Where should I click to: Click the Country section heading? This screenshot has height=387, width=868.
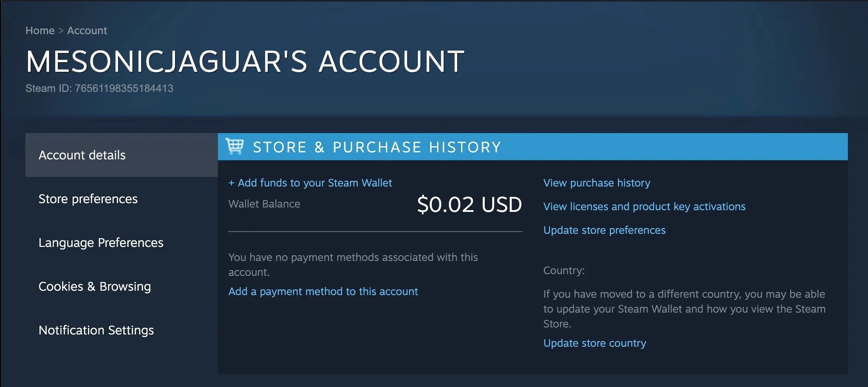pos(563,270)
